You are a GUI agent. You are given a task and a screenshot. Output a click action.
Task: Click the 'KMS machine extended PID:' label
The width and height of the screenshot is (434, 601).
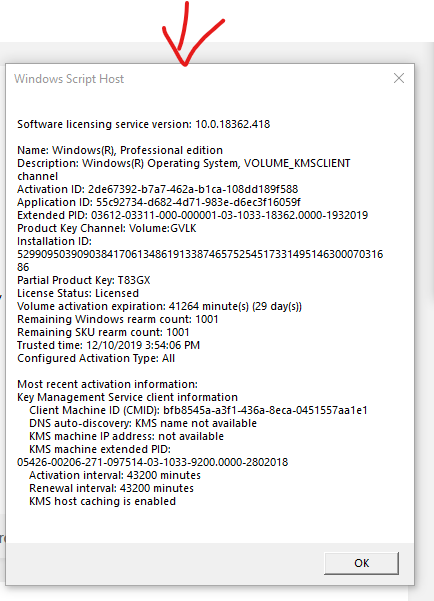[100, 449]
